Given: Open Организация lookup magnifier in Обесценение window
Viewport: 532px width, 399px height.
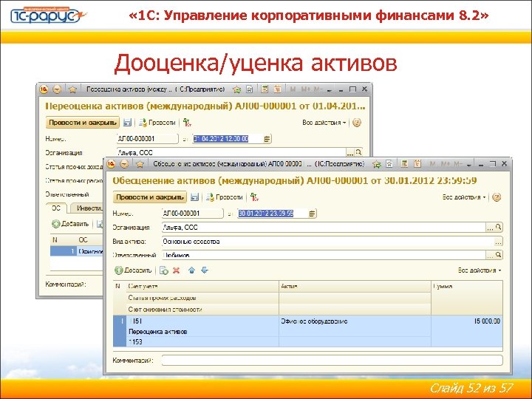Looking at the screenshot, I should [499, 228].
